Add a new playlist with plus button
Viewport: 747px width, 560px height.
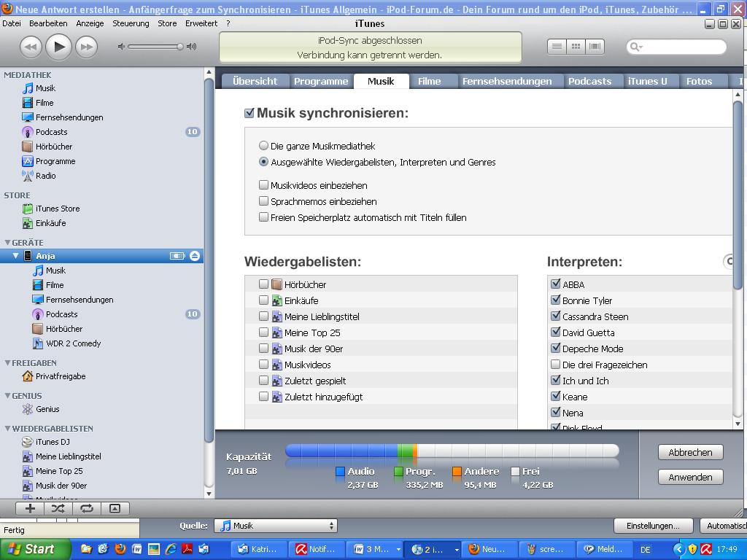point(30,508)
